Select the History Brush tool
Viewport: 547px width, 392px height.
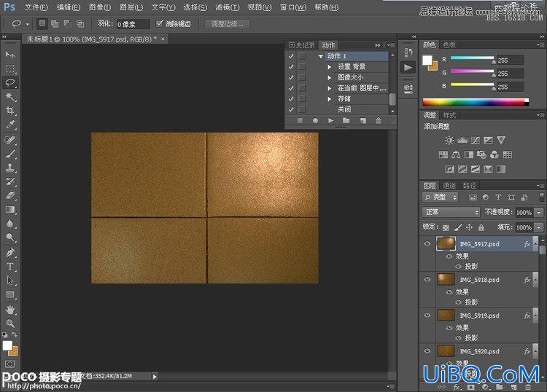10,181
